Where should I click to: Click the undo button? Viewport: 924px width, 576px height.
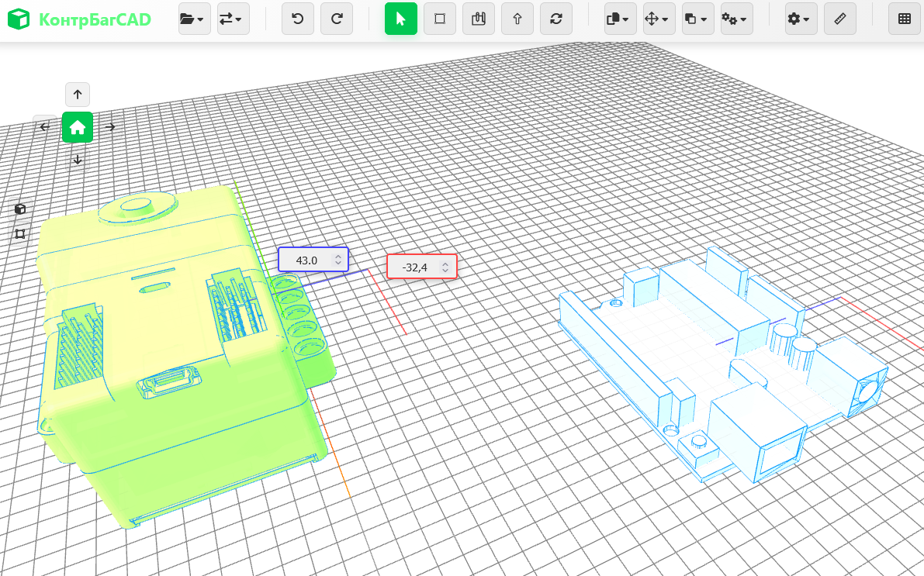[298, 19]
